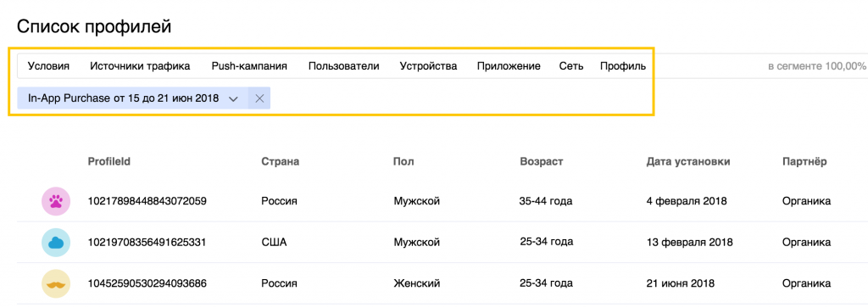Open the Условия filter menu

tap(48, 66)
